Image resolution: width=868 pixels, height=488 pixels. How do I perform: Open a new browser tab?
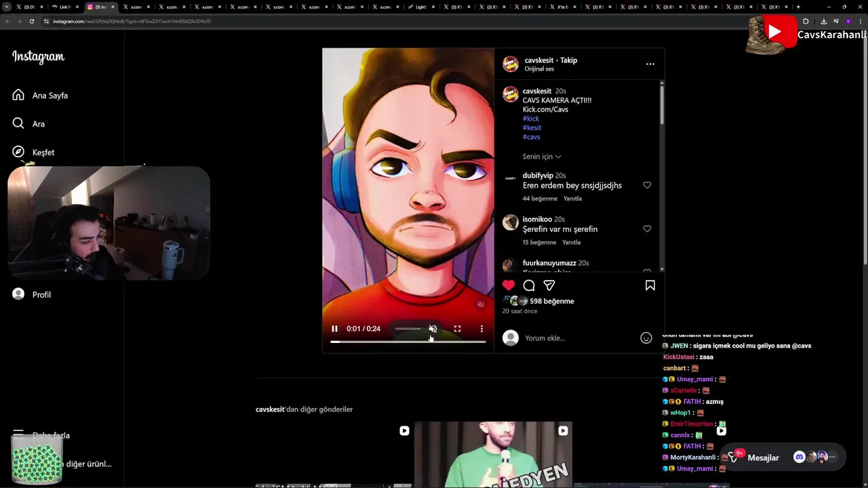pos(798,7)
